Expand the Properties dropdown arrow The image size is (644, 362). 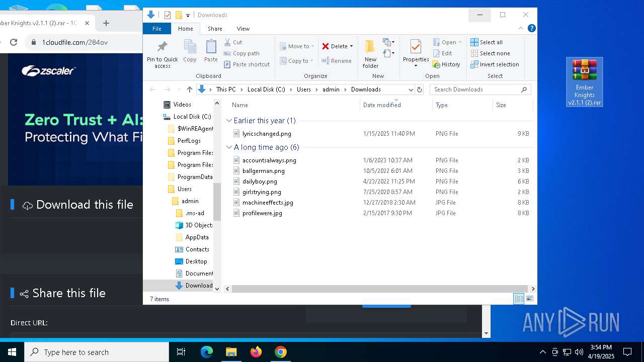[x=416, y=66]
